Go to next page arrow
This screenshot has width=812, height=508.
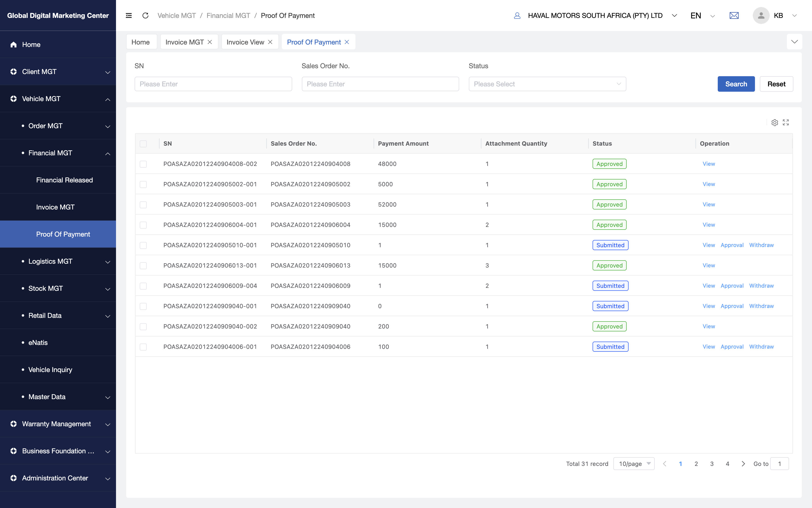pos(743,464)
